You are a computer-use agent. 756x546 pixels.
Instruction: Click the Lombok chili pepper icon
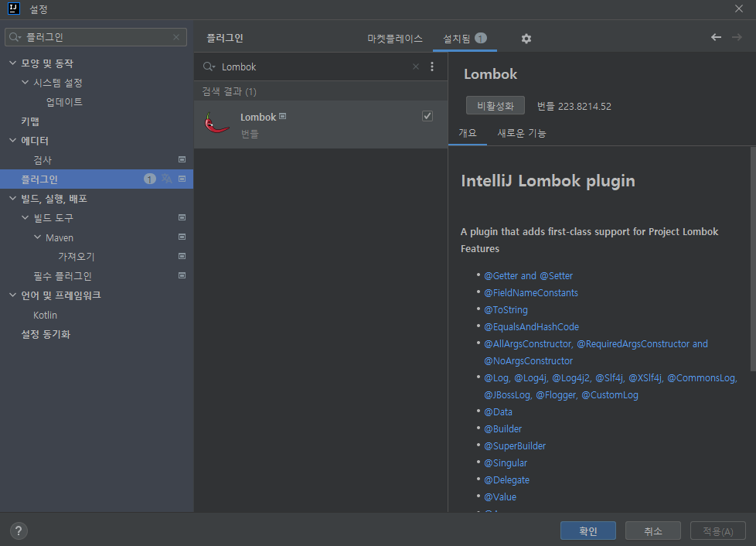(216, 124)
